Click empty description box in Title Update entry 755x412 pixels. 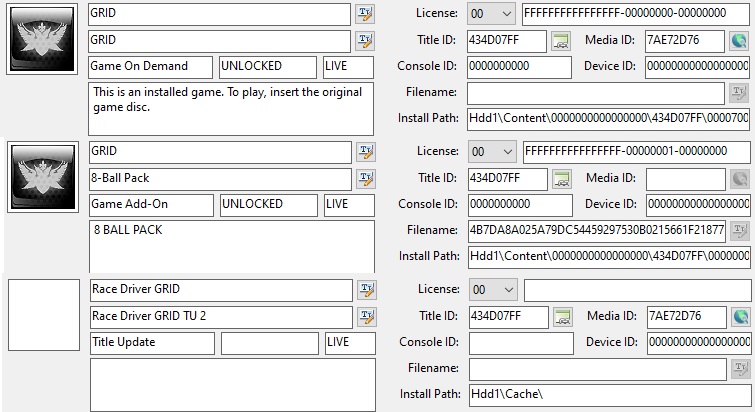tap(233, 385)
